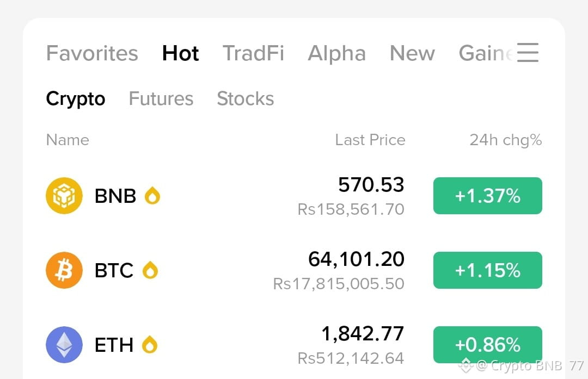Screen dimensions: 588x379
Task: Switch to the Stocks sub-tab
Action: (x=245, y=98)
